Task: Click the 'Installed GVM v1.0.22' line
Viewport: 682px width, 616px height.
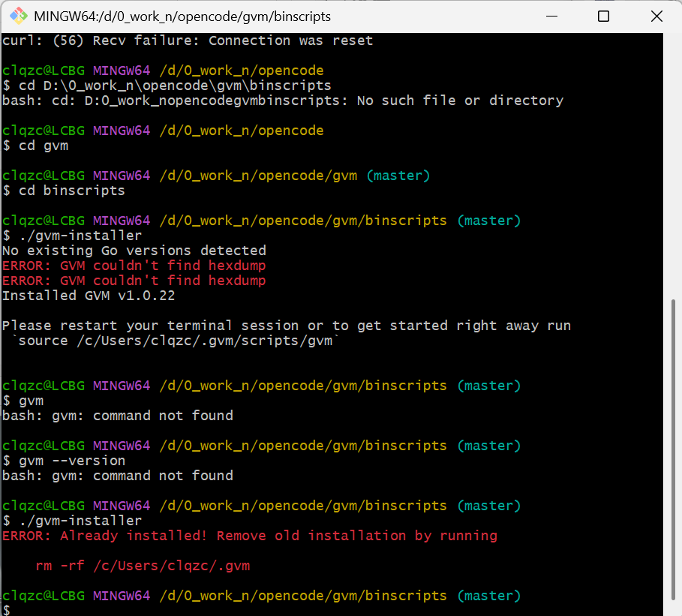Action: point(89,296)
